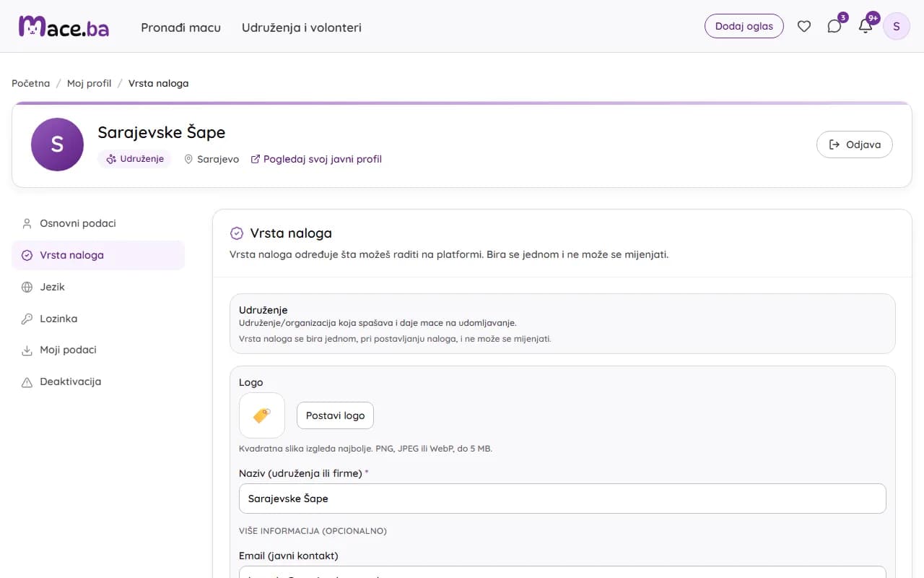Image resolution: width=924 pixels, height=578 pixels.
Task: Open user avatar menu in header
Action: tap(897, 27)
